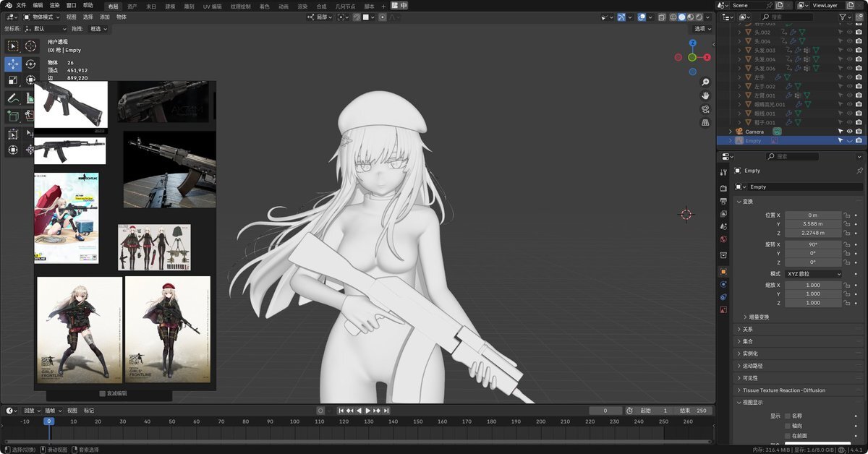Select the Add Cube tool
Viewport: 868px width, 454px height.
point(13,115)
